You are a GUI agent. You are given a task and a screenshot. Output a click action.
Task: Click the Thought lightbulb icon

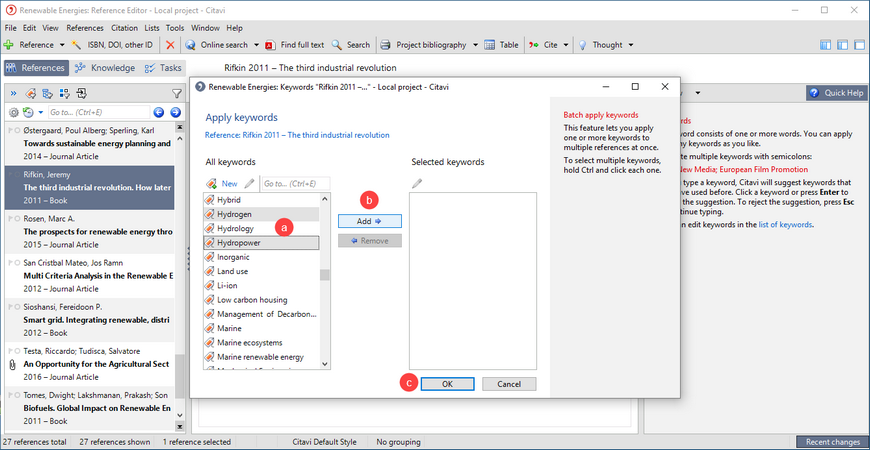click(x=583, y=45)
